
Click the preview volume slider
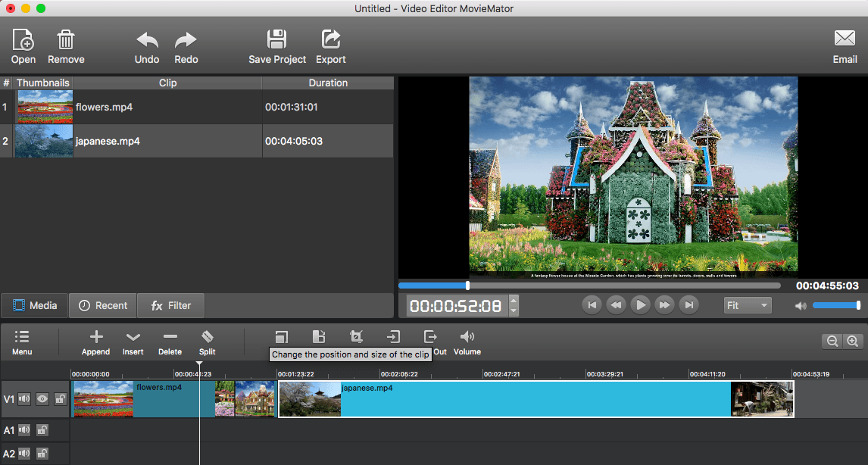point(835,305)
